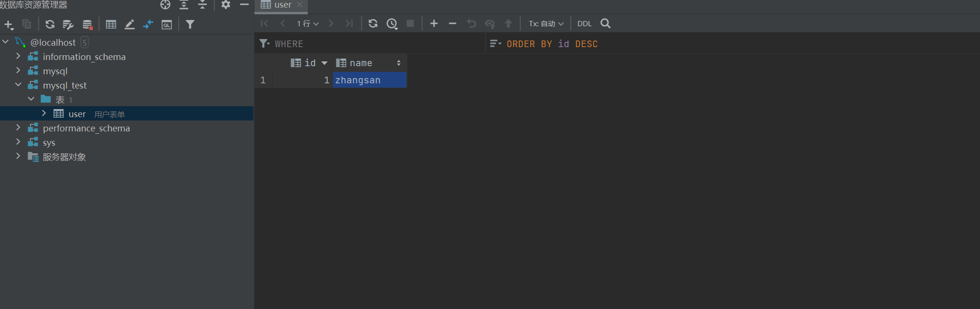Click the delete row minus icon
980x309 pixels.
[x=453, y=23]
